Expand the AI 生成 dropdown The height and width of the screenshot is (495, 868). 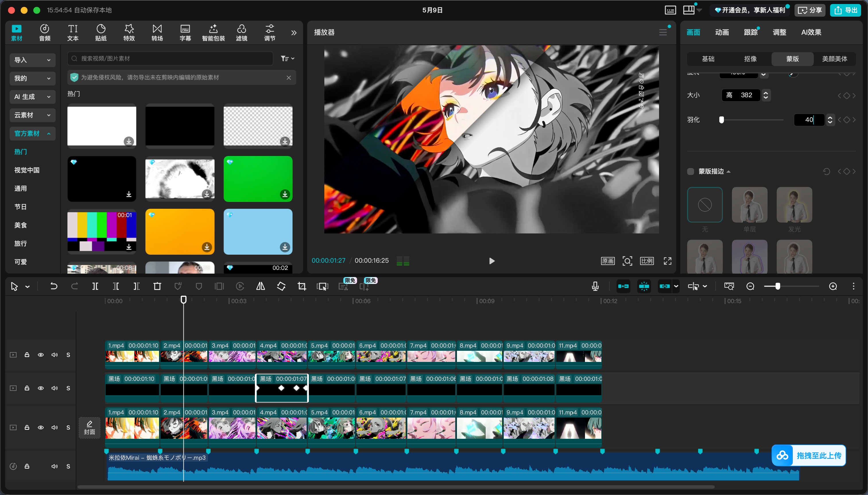[32, 97]
